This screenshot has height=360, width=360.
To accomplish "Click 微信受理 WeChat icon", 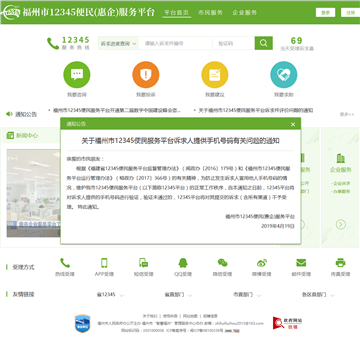I will tap(222, 263).
